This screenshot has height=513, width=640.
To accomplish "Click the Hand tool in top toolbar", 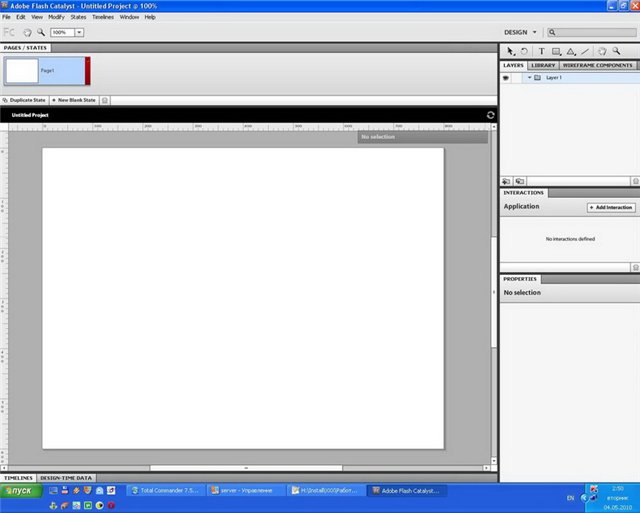I will pyautogui.click(x=27, y=32).
